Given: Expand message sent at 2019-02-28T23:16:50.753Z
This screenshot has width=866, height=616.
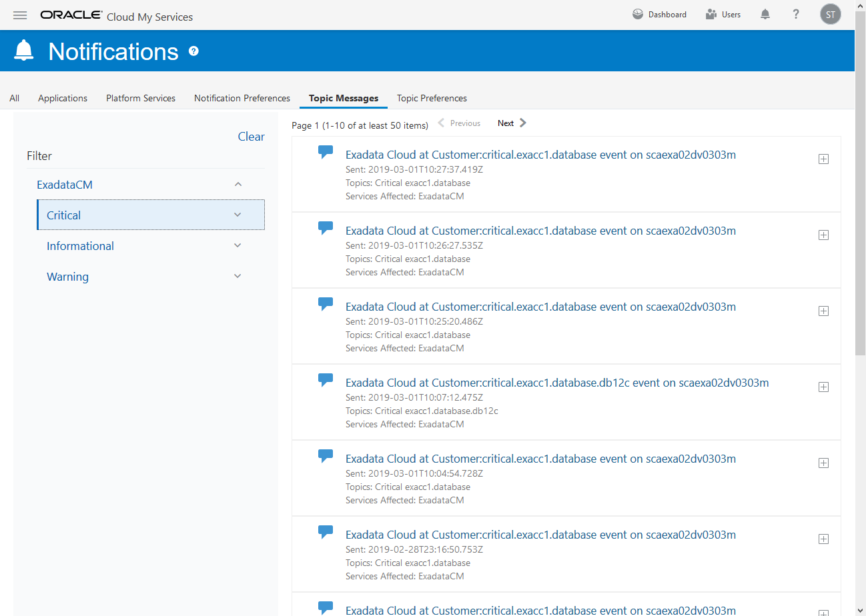Looking at the screenshot, I should tap(823, 539).
